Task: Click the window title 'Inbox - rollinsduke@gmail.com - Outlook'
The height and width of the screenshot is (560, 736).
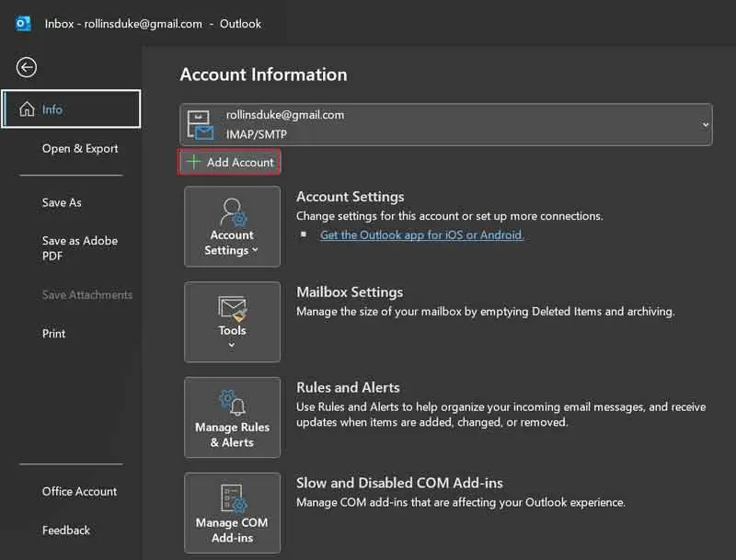Action: [153, 24]
